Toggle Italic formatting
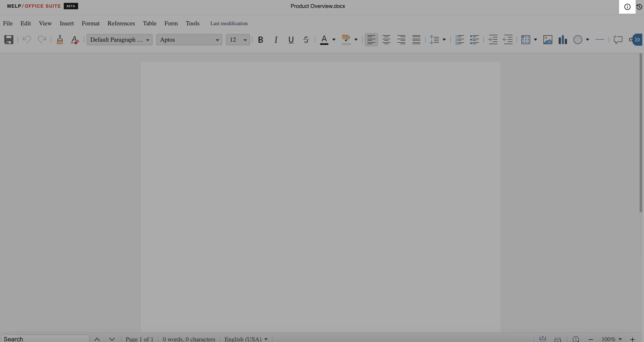Viewport: 644px width, 342px height. 276,39
